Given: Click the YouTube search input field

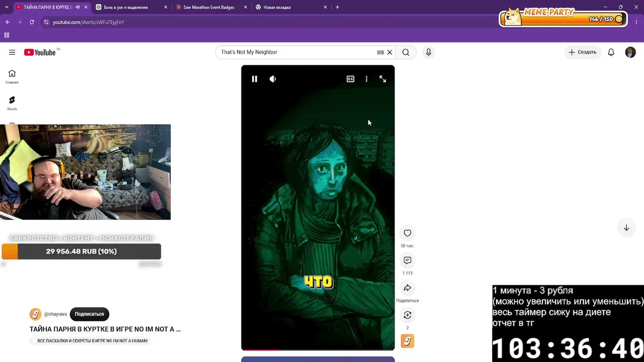Looking at the screenshot, I should pos(297,52).
